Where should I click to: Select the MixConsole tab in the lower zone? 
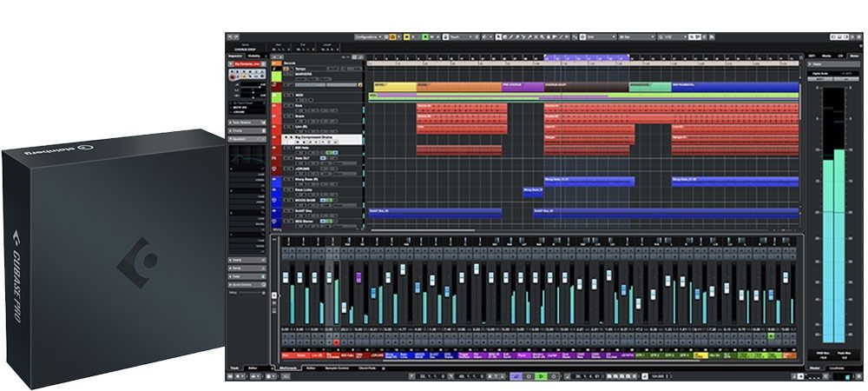tap(288, 368)
